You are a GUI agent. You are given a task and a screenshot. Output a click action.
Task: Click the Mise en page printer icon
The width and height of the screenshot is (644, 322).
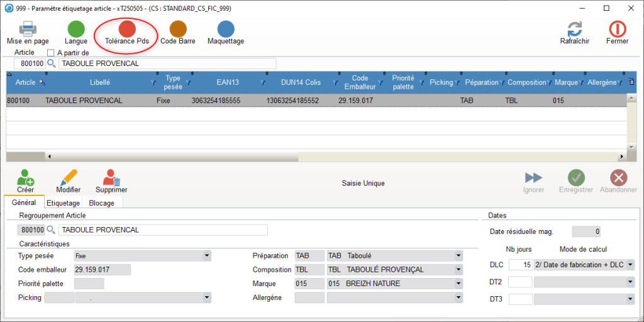28,29
